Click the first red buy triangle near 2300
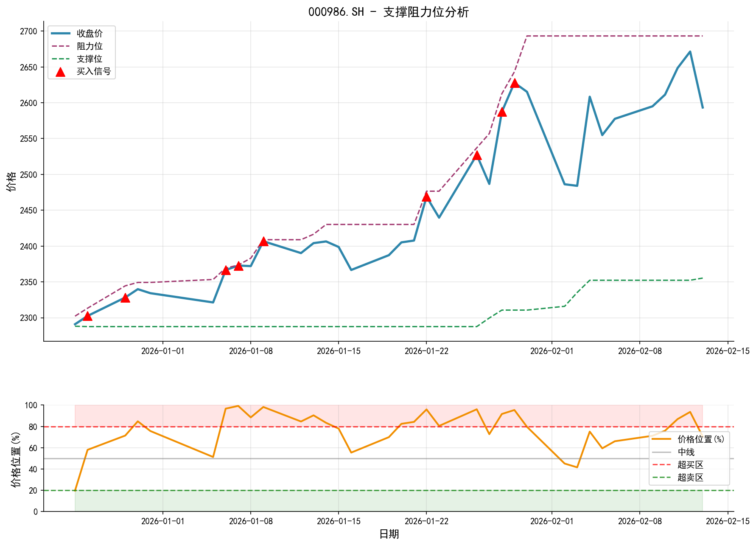This screenshot has height=545, width=756. point(88,317)
